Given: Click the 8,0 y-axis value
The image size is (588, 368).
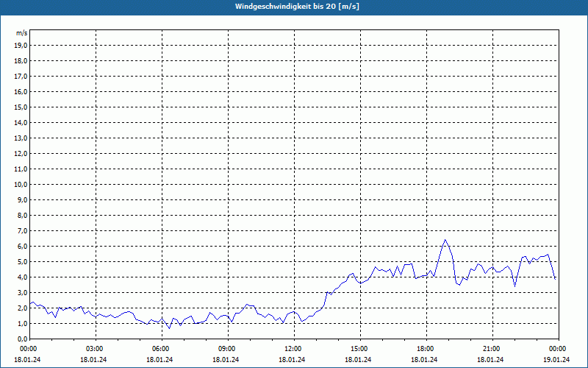Looking at the screenshot, I should click(x=23, y=215).
